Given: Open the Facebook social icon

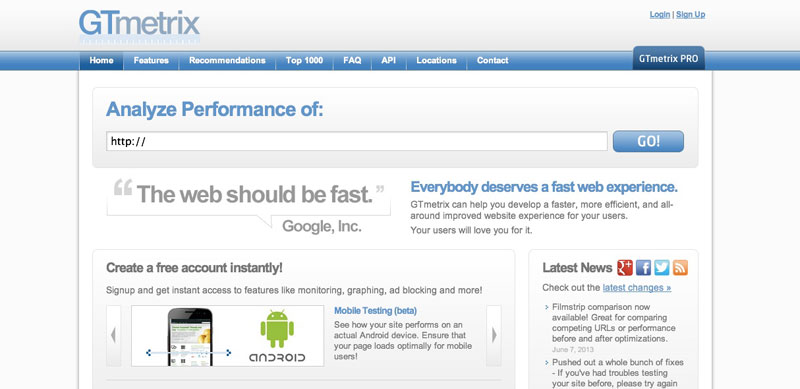Looking at the screenshot, I should [x=643, y=268].
